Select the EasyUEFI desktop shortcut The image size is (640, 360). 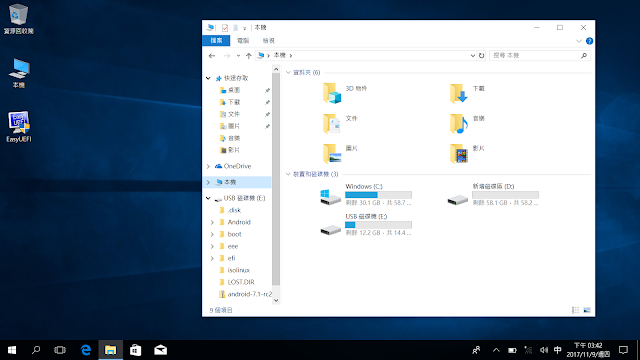click(19, 127)
